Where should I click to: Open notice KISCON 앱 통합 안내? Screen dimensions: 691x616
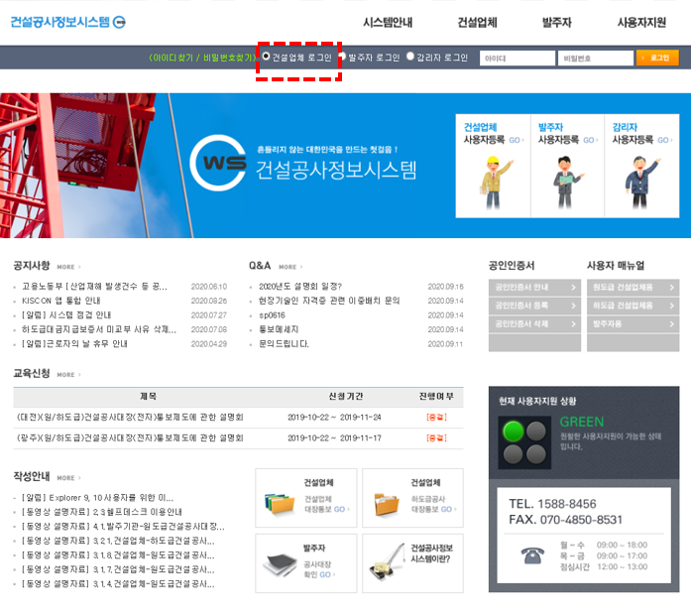[61, 301]
